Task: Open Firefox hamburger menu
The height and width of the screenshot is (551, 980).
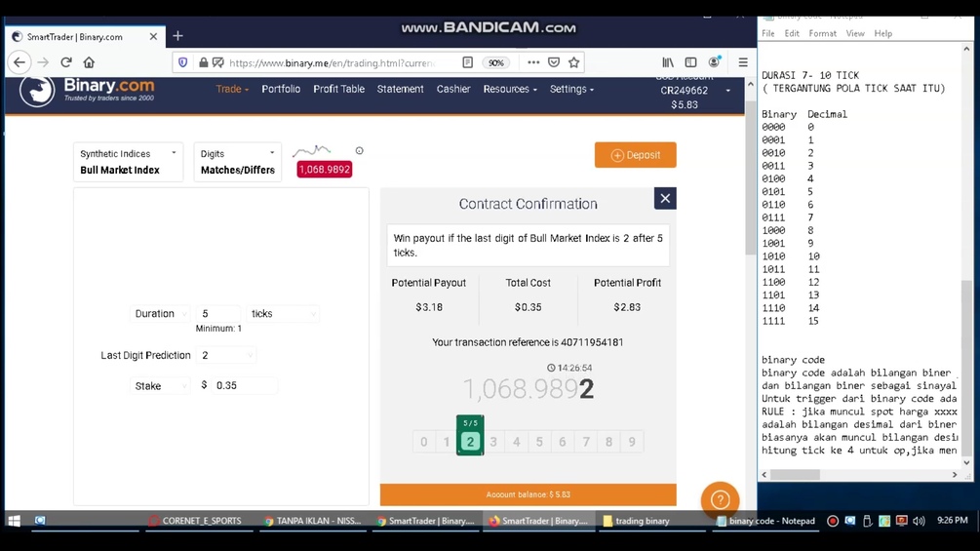Action: [x=743, y=62]
